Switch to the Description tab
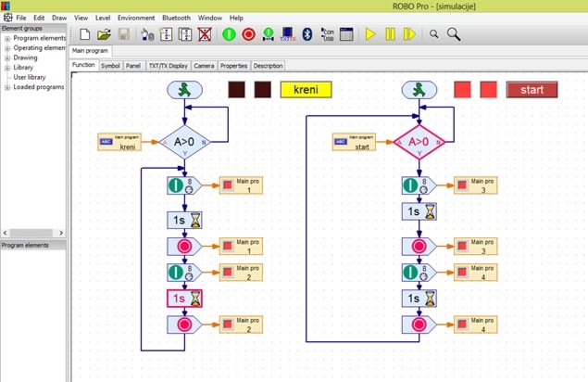 coord(268,66)
